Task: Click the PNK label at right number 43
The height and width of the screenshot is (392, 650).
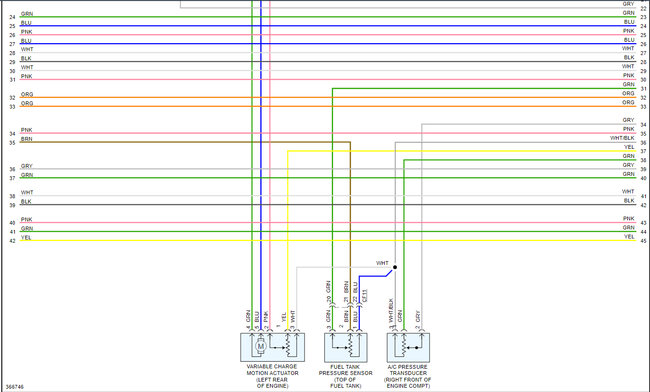Action: (628, 219)
